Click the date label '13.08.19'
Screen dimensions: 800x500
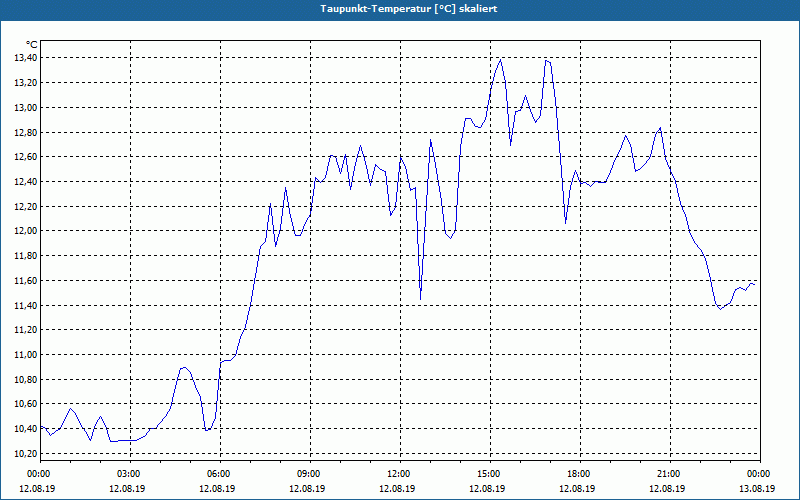757,488
